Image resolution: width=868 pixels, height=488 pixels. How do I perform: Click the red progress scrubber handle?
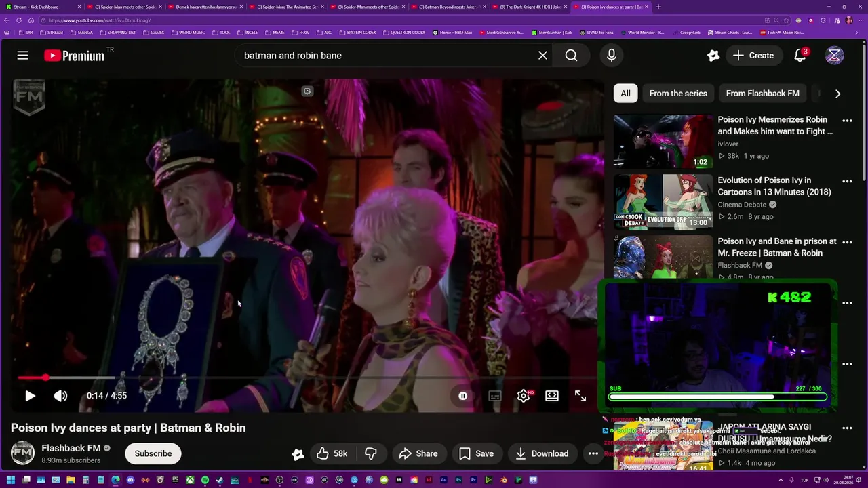coord(45,378)
